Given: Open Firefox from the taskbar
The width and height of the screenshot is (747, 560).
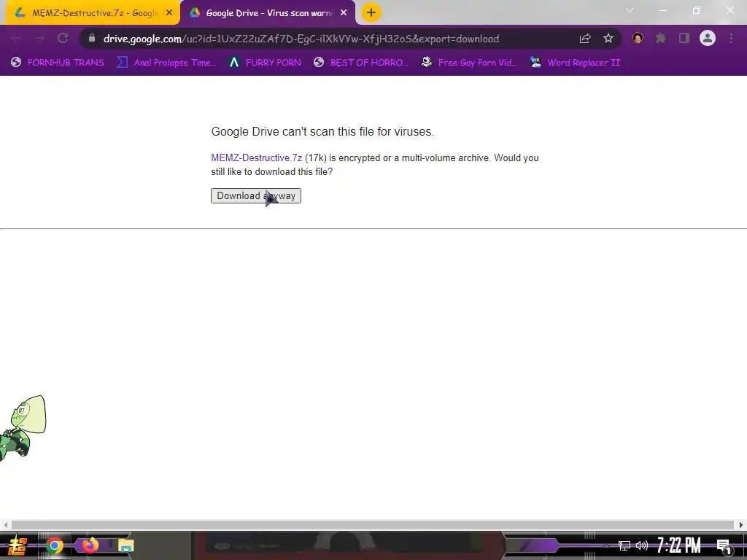Looking at the screenshot, I should coord(90,545).
